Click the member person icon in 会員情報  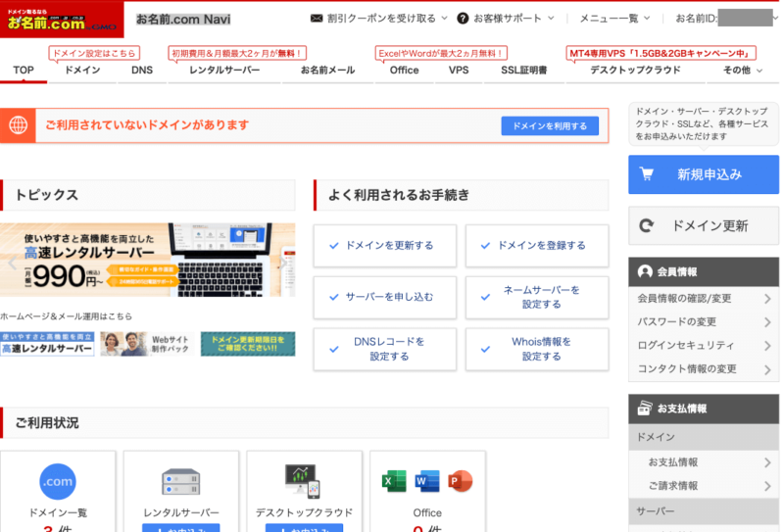[x=645, y=271]
